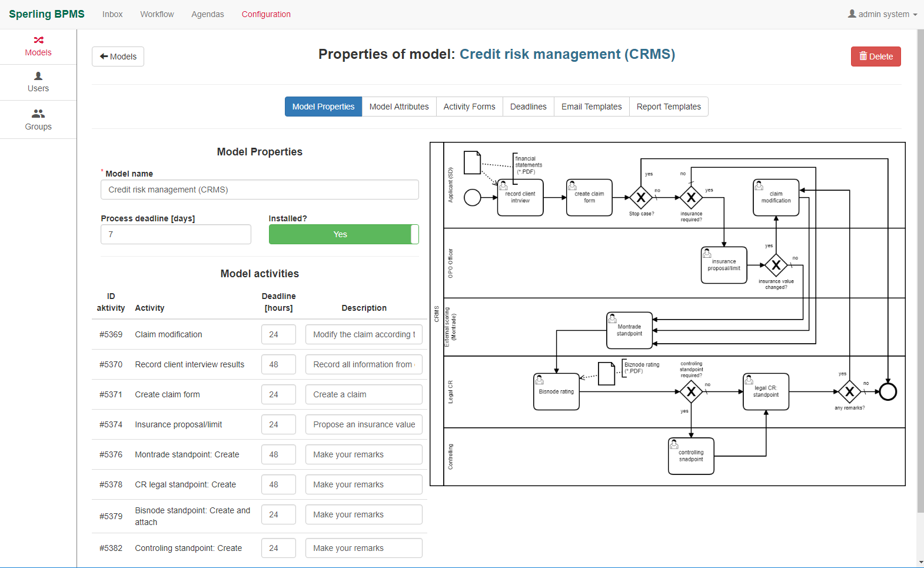The width and height of the screenshot is (924, 568).
Task: Click the 'create claim form' task box
Action: [x=589, y=198]
